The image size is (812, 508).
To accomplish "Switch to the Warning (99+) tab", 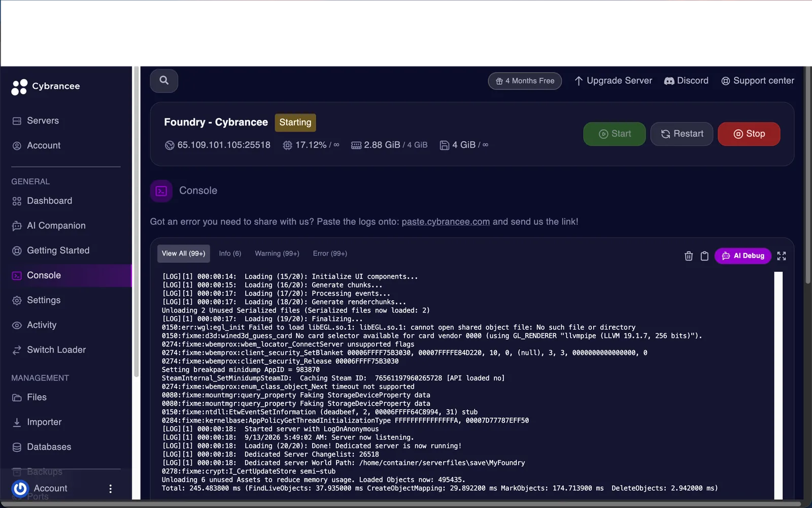I will (x=277, y=253).
